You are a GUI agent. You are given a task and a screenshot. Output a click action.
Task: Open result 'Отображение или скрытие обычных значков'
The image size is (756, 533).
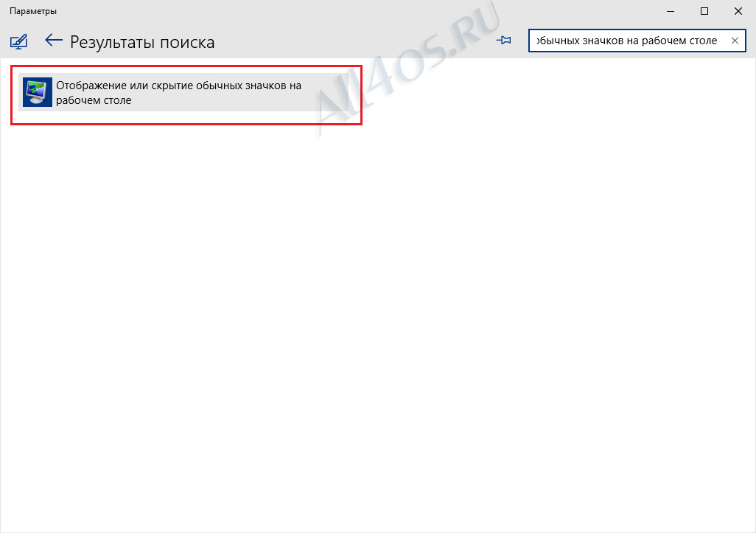(183, 92)
